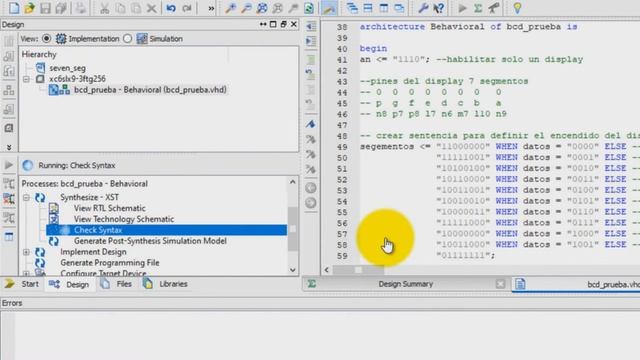This screenshot has height=360, width=640.
Task: Click the word 'begin' on line 40
Action: [x=373, y=49]
